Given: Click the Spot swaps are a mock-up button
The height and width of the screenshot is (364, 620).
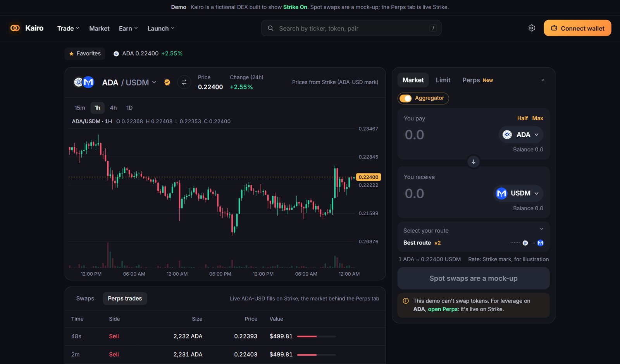Looking at the screenshot, I should click(474, 278).
